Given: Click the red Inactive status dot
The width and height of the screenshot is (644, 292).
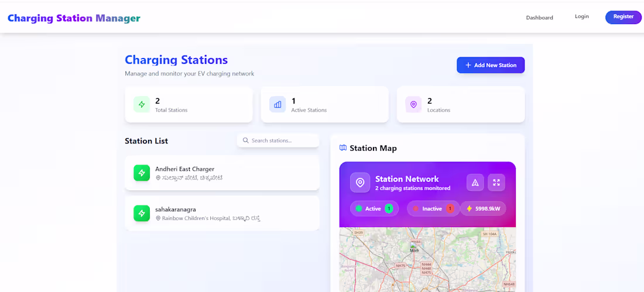Looking at the screenshot, I should point(416,209).
